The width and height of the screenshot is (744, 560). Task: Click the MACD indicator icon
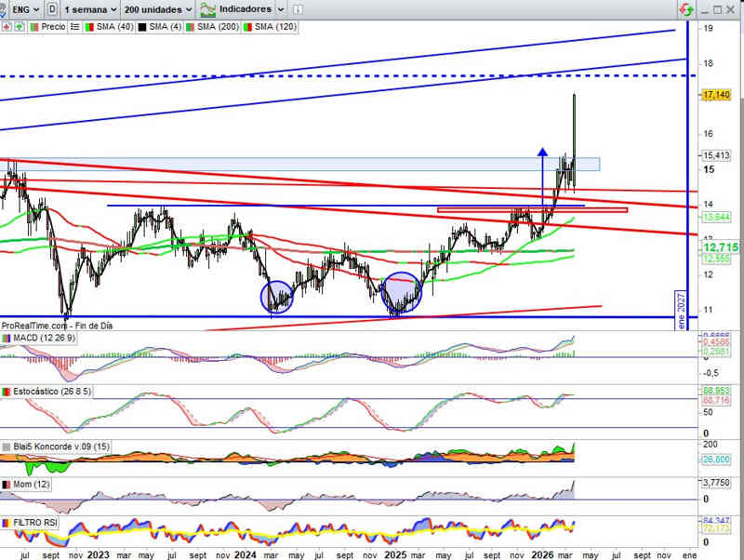click(x=7, y=338)
